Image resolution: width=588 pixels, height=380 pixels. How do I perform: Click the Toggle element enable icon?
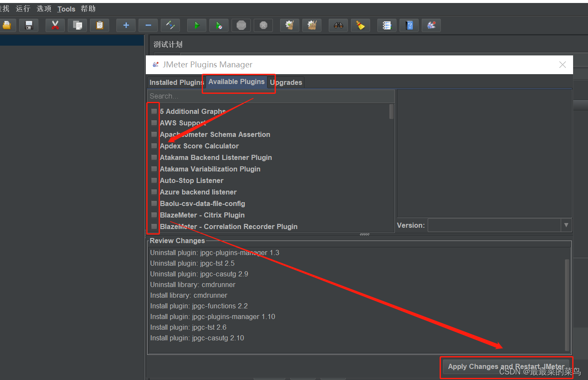coord(170,26)
